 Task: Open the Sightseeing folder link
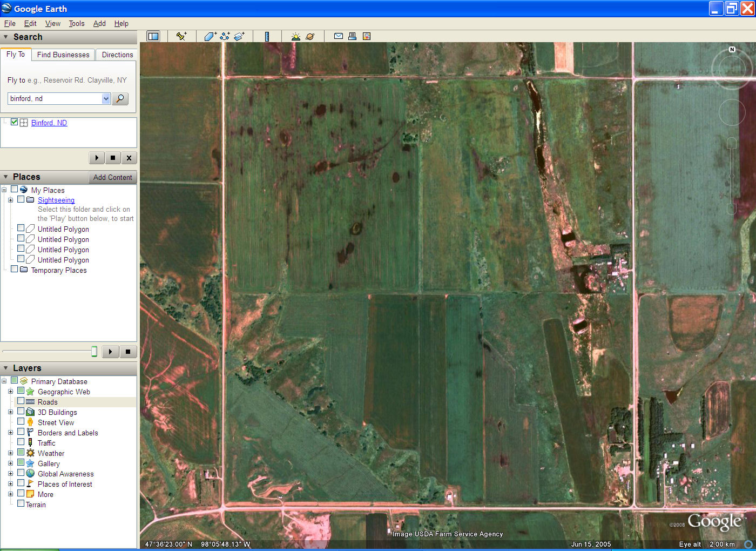(x=56, y=200)
